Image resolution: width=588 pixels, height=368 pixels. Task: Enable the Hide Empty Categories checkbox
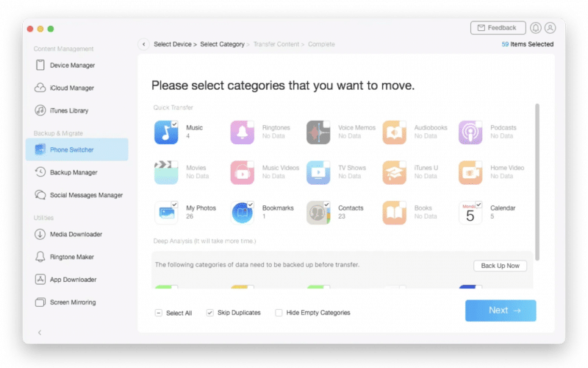[x=279, y=313]
